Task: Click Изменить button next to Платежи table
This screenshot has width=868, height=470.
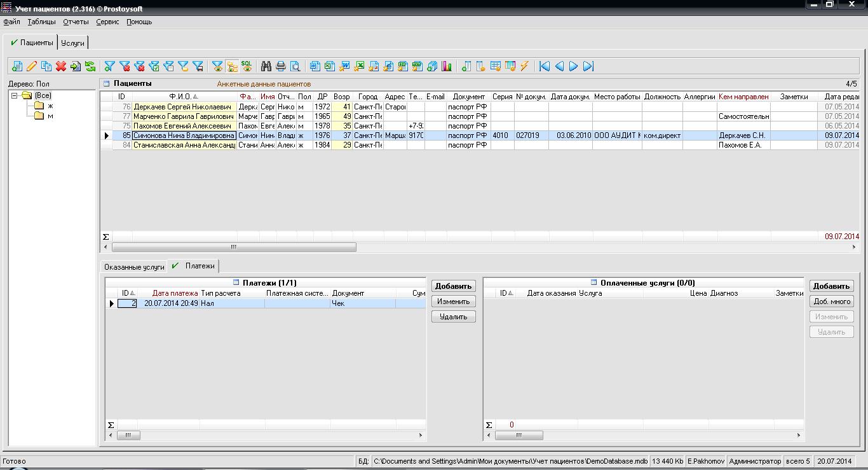Action: (x=454, y=301)
